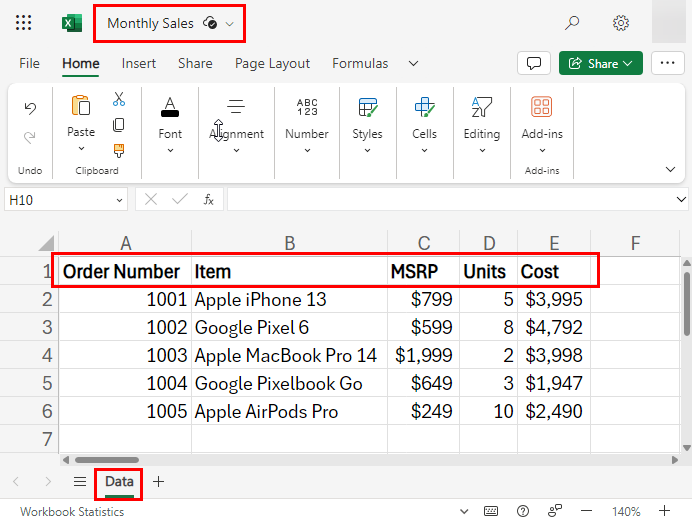
Task: Select row 4 header
Action: pos(29,355)
